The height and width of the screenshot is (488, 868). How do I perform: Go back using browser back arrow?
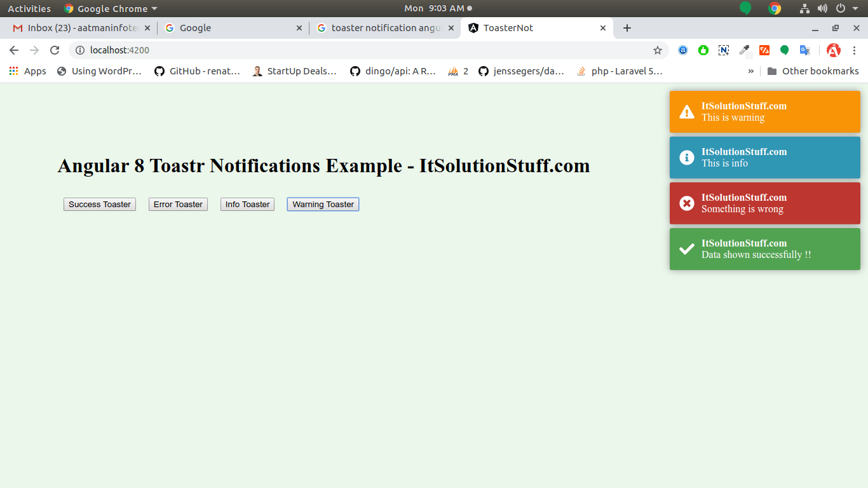pos(14,50)
